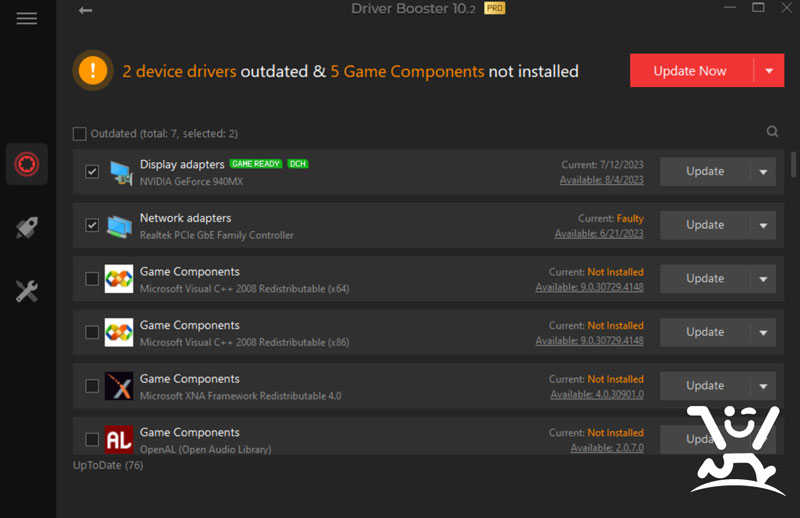Image resolution: width=800 pixels, height=518 pixels.
Task: Click the Display adapters device icon
Action: [121, 172]
